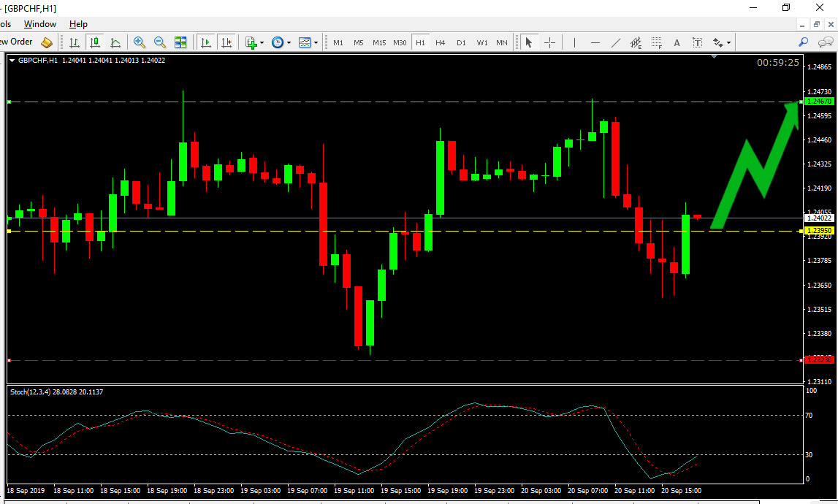Image resolution: width=838 pixels, height=504 pixels.
Task: Switch to H4 timeframe
Action: pyautogui.click(x=440, y=42)
